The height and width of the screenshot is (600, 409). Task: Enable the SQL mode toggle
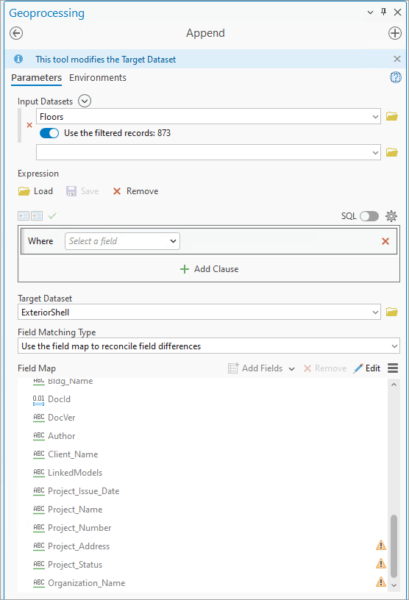point(369,216)
